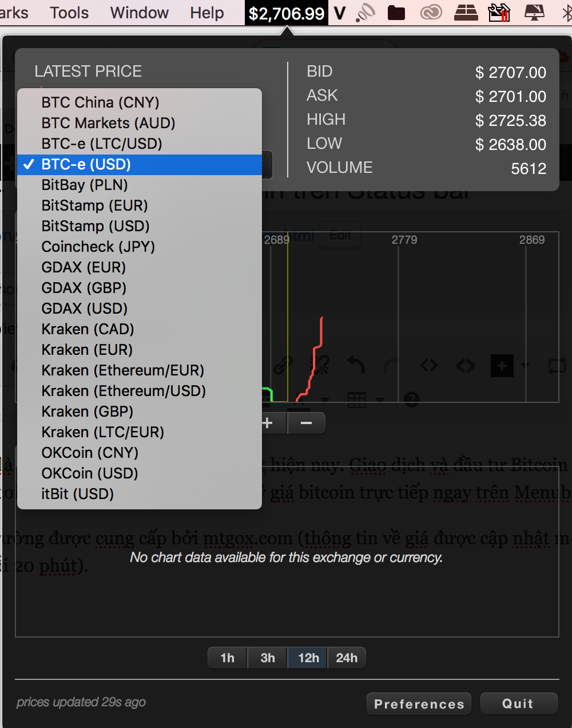Click the Redo arrow icon
The height and width of the screenshot is (728, 572).
pos(392,366)
